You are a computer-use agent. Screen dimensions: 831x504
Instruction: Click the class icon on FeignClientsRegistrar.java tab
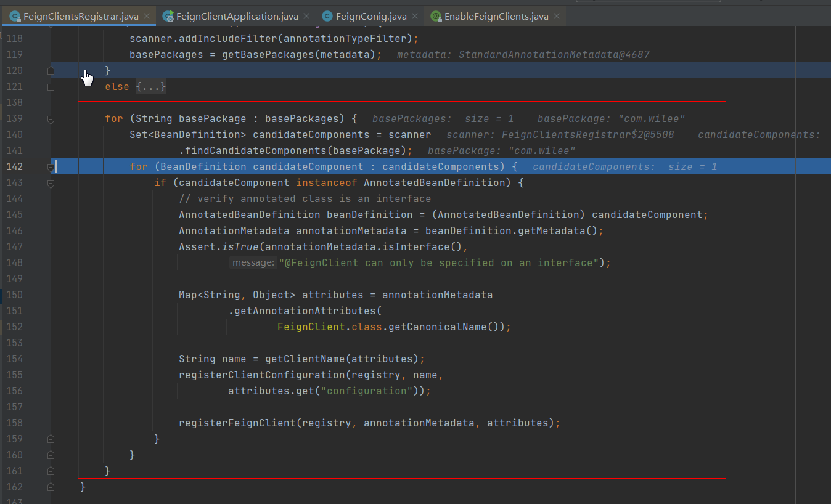(x=15, y=17)
